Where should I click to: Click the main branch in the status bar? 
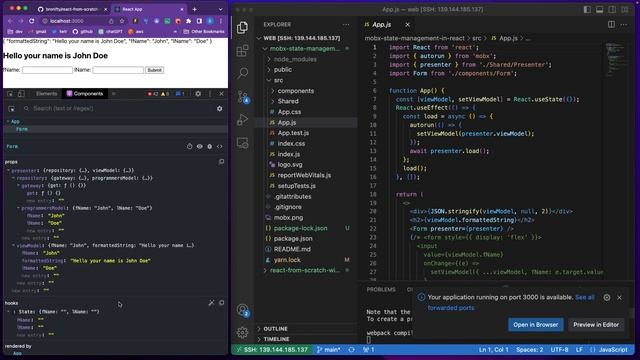point(329,350)
